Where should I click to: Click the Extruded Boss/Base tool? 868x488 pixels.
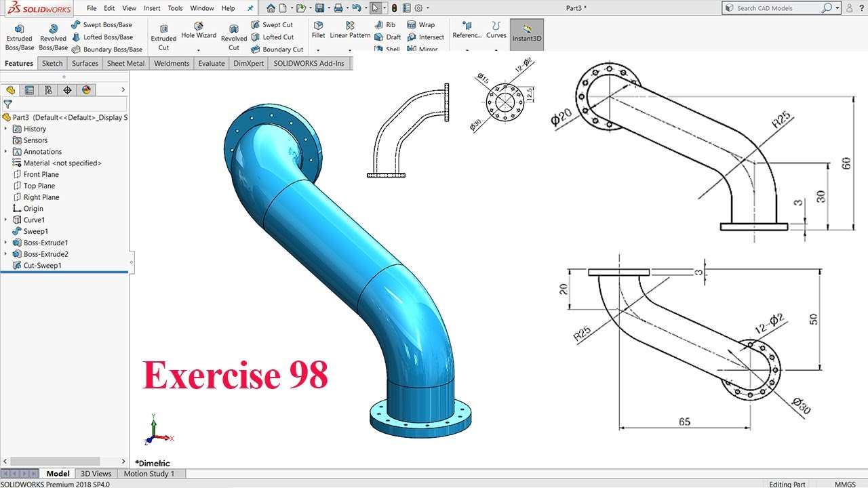(20, 38)
